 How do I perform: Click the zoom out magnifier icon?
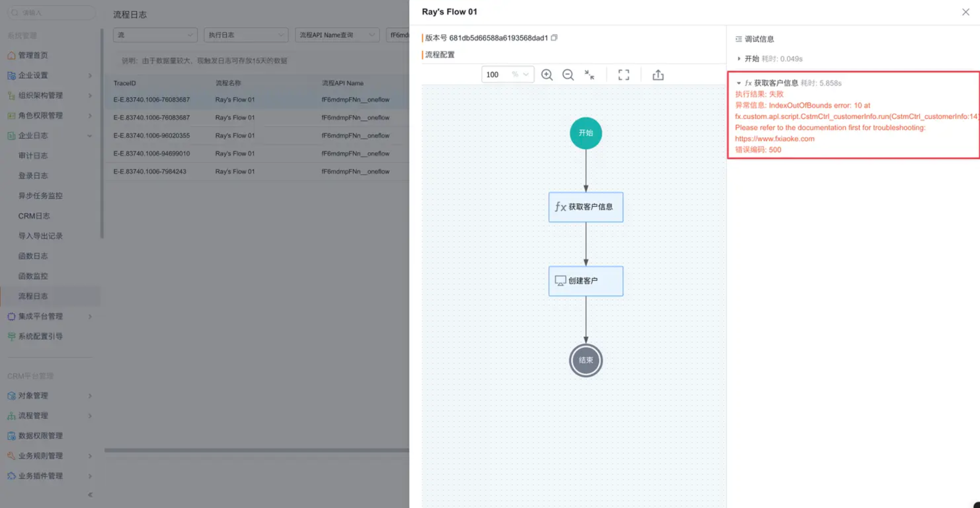(568, 75)
